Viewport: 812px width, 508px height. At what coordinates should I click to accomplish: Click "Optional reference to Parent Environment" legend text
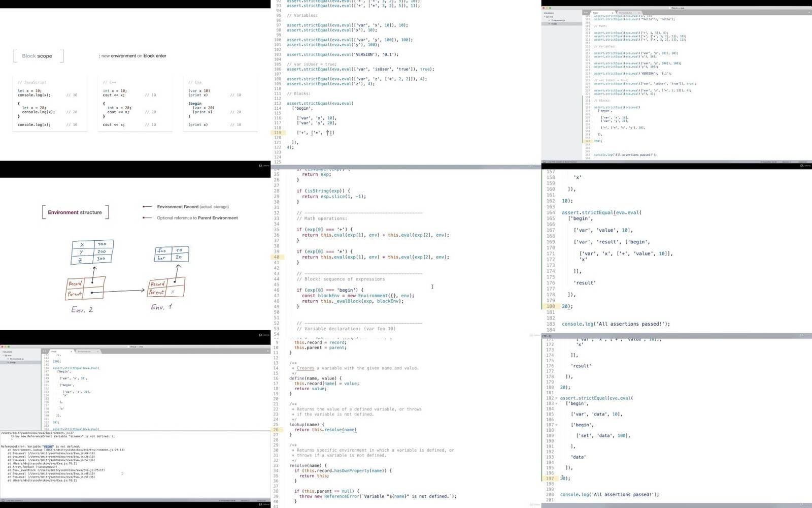(x=197, y=218)
